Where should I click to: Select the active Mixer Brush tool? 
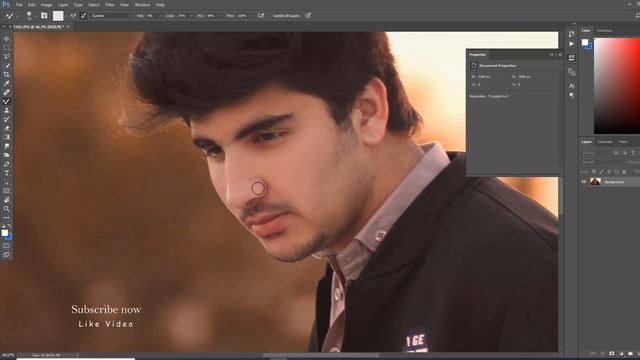click(x=7, y=101)
